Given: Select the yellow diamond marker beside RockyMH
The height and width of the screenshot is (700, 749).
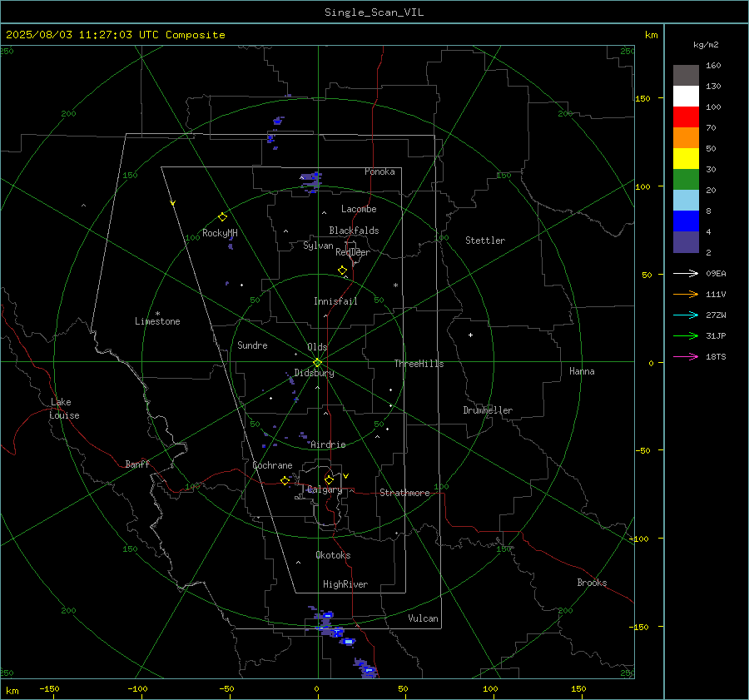Looking at the screenshot, I should (222, 217).
